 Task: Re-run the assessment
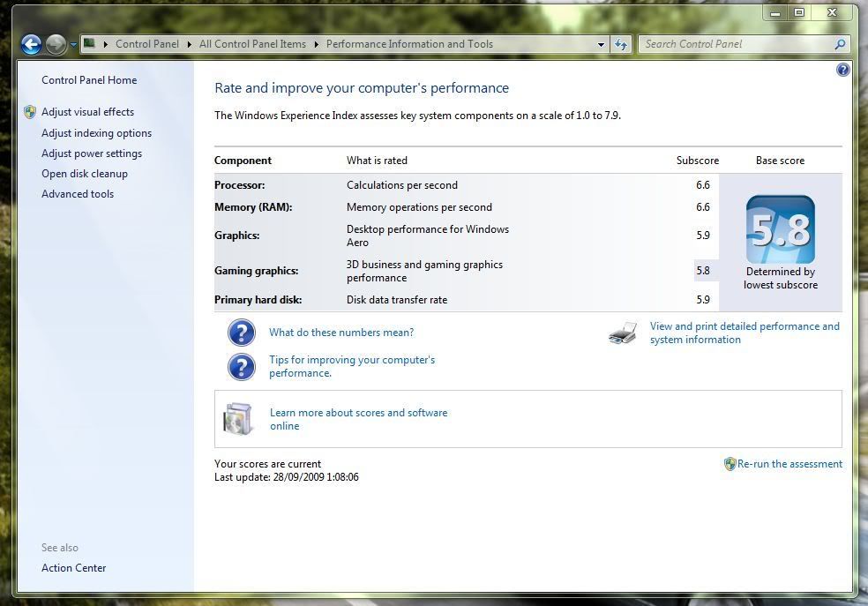pos(789,464)
